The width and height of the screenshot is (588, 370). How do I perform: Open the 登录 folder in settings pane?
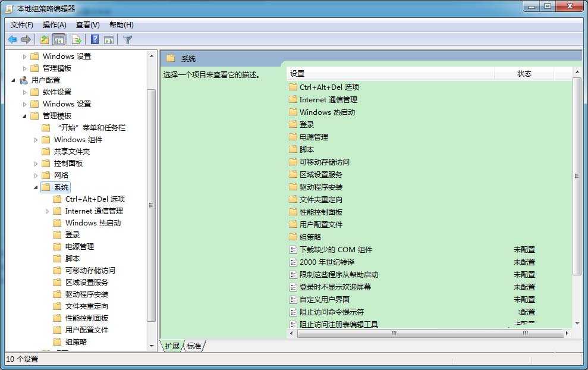[x=306, y=124]
